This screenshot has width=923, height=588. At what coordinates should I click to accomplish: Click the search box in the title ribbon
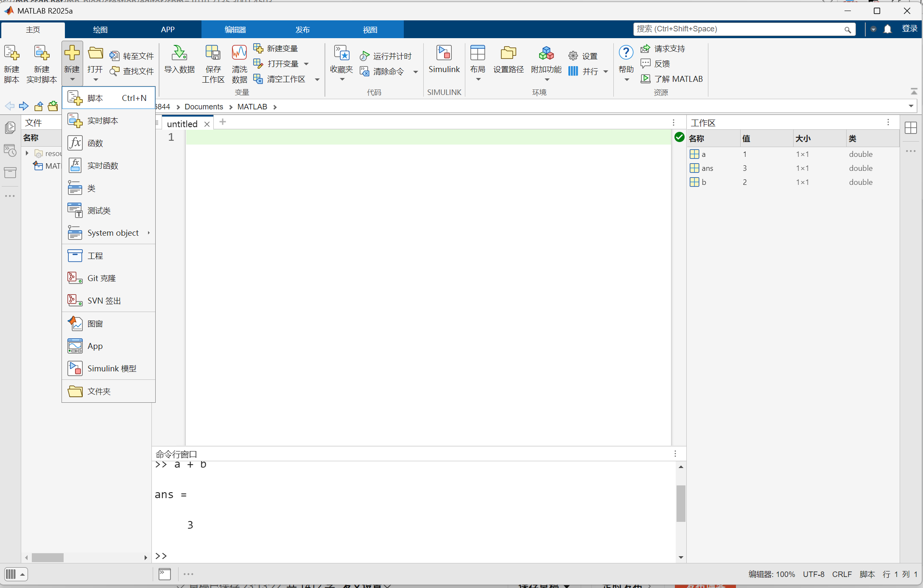point(738,29)
